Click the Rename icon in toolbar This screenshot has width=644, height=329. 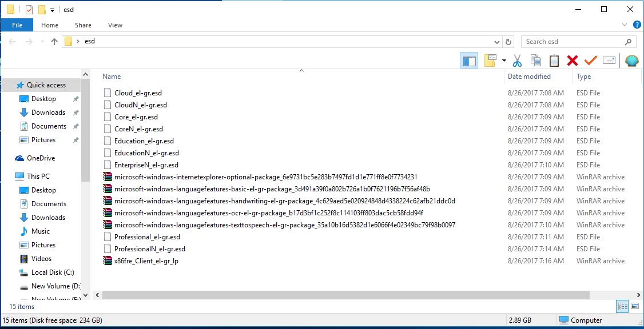[x=609, y=61]
